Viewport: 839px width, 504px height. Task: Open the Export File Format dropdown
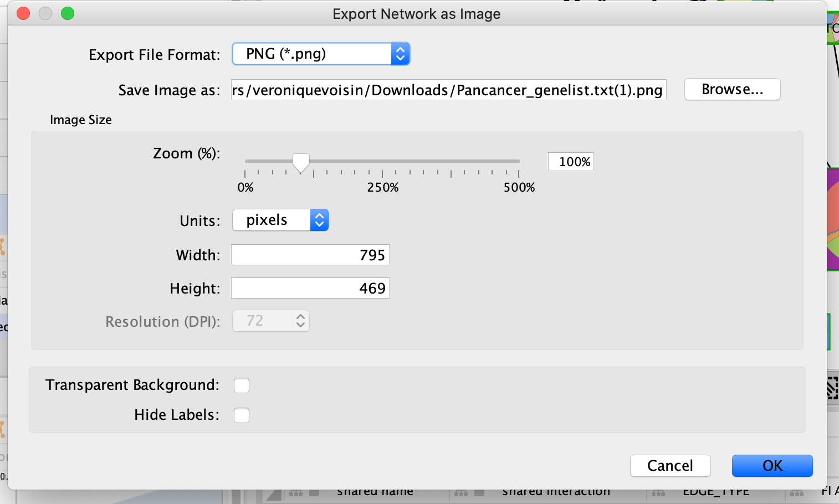[x=320, y=54]
